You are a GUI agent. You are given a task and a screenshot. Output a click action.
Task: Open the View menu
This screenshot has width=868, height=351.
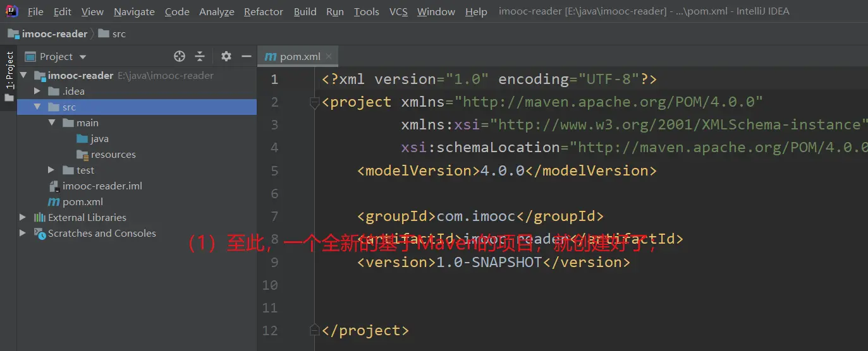[92, 11]
